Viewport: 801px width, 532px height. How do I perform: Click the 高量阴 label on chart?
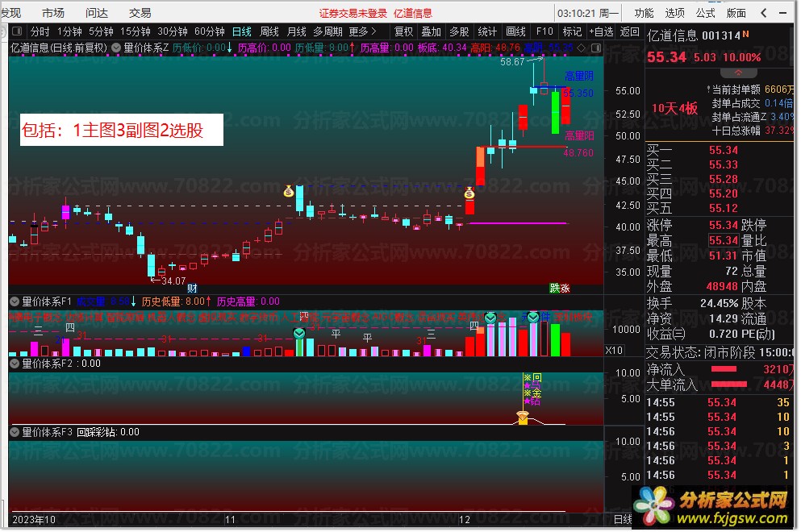pos(579,76)
